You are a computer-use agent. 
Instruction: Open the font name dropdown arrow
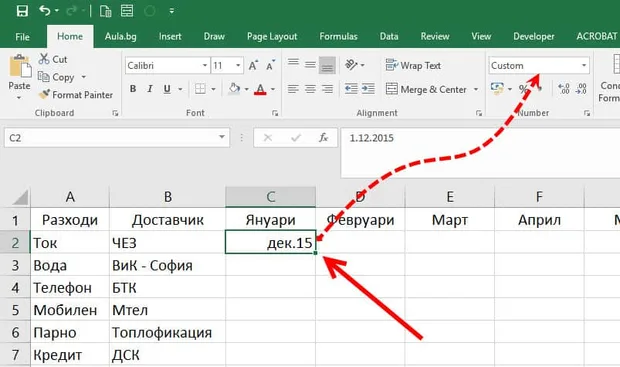[205, 65]
